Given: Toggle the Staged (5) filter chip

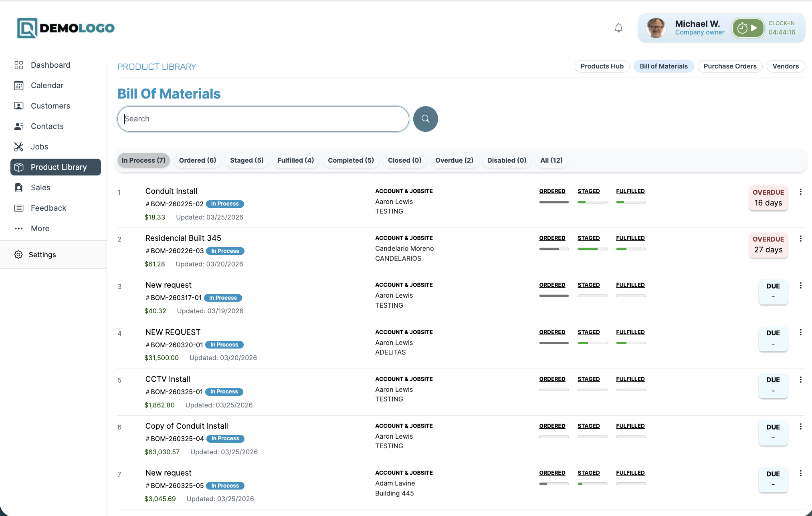Looking at the screenshot, I should [x=246, y=160].
